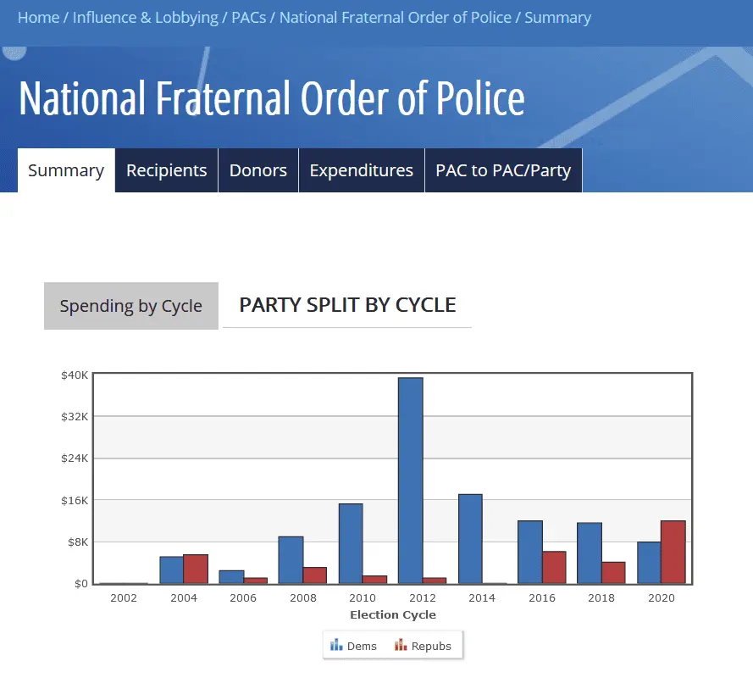Click the Election Cycle axis title

pyautogui.click(x=393, y=614)
